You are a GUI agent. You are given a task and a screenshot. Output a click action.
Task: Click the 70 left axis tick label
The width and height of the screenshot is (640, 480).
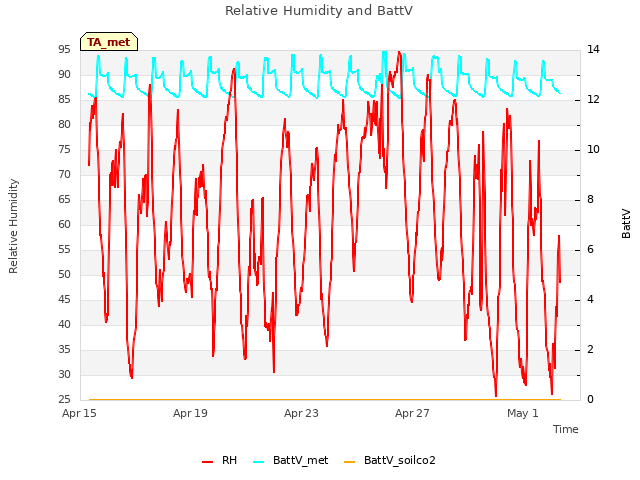point(64,174)
